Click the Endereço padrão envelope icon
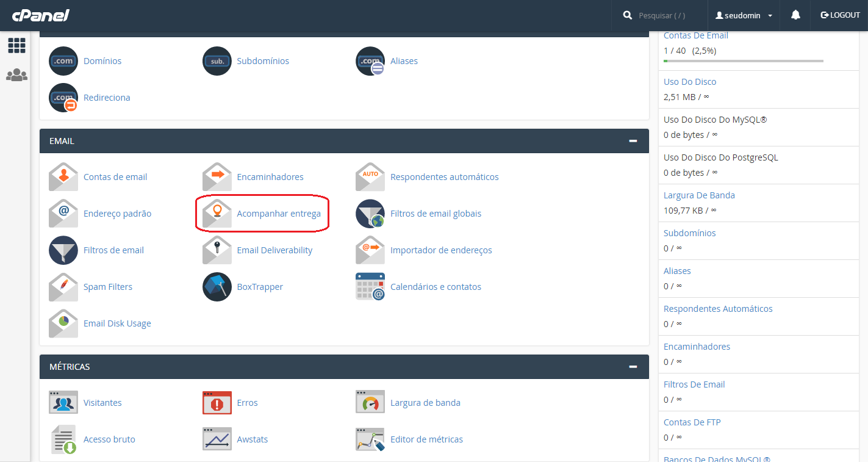This screenshot has width=868, height=462. (x=63, y=214)
